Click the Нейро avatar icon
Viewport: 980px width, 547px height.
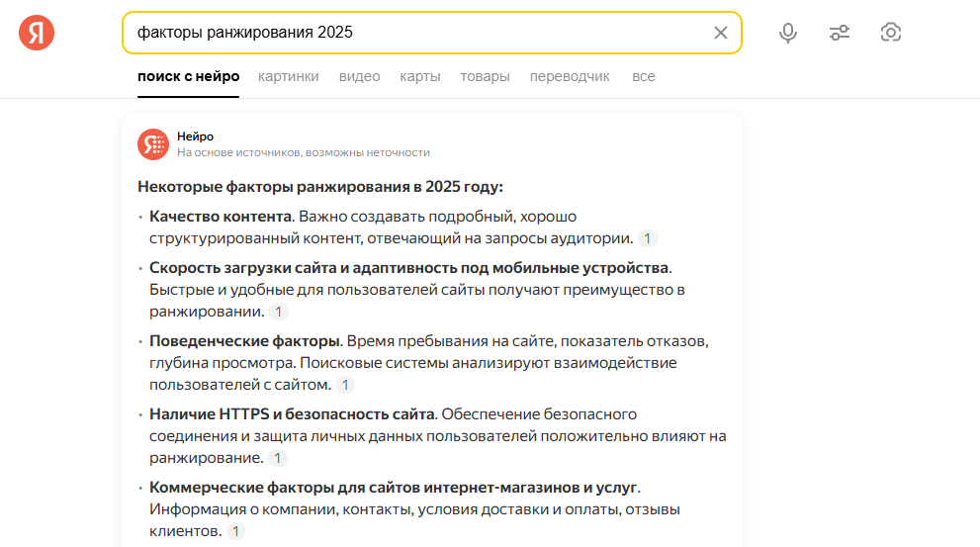[153, 144]
